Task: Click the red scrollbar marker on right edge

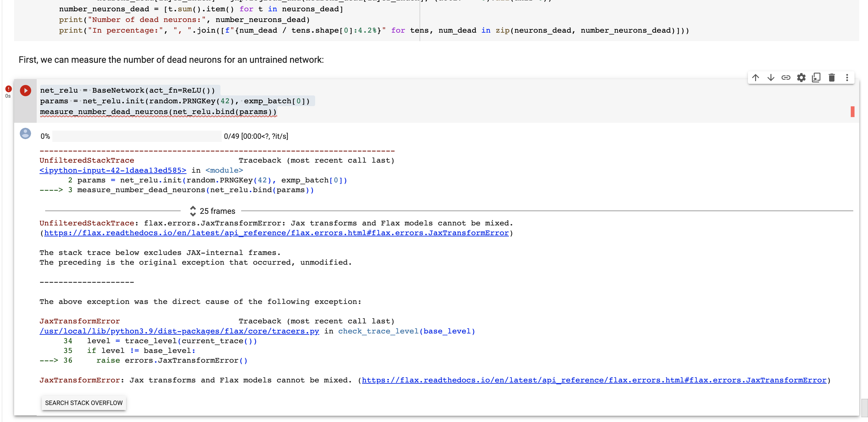Action: (853, 112)
